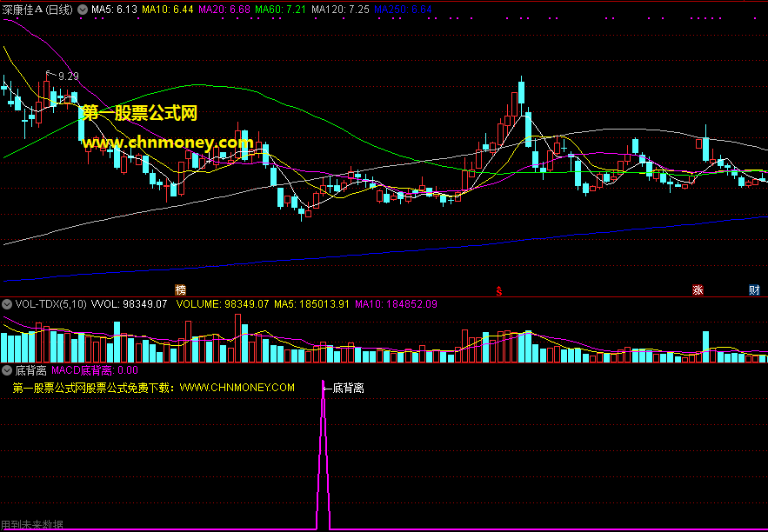Click the MA120: 7.25 legend

pyautogui.click(x=340, y=10)
